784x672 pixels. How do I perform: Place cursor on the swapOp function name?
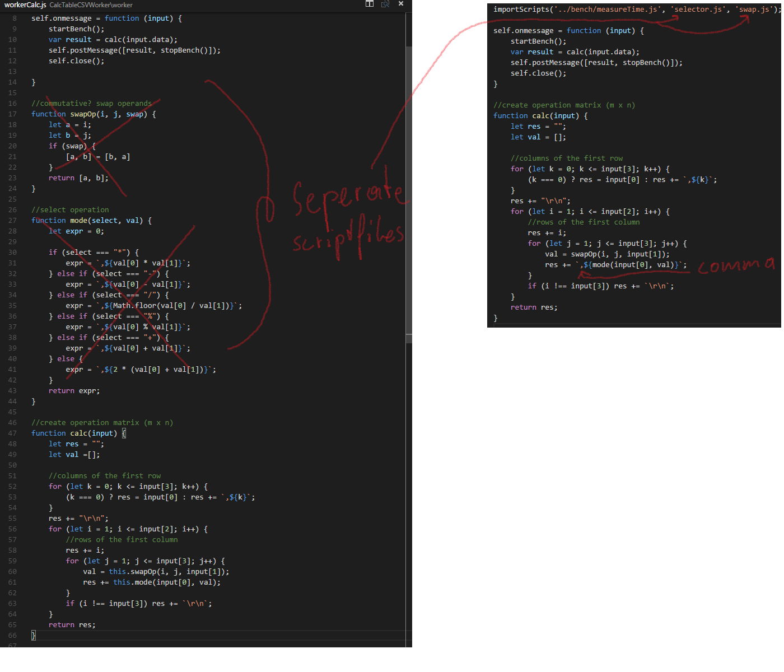pyautogui.click(x=83, y=114)
